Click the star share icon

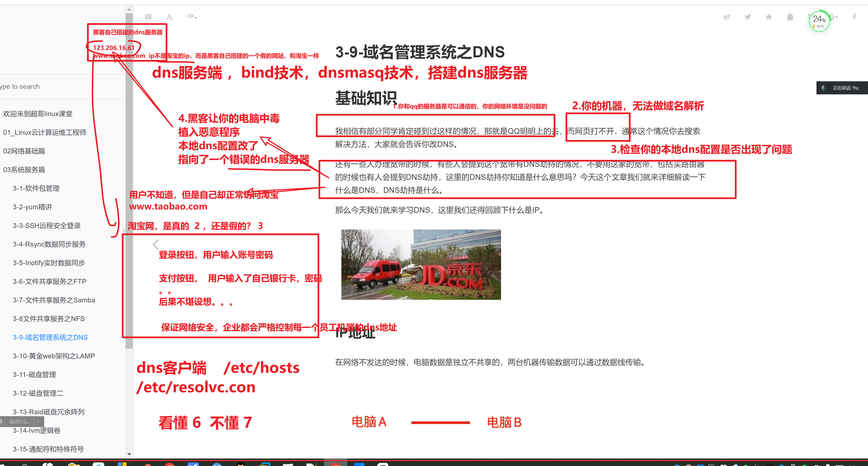pyautogui.click(x=769, y=17)
